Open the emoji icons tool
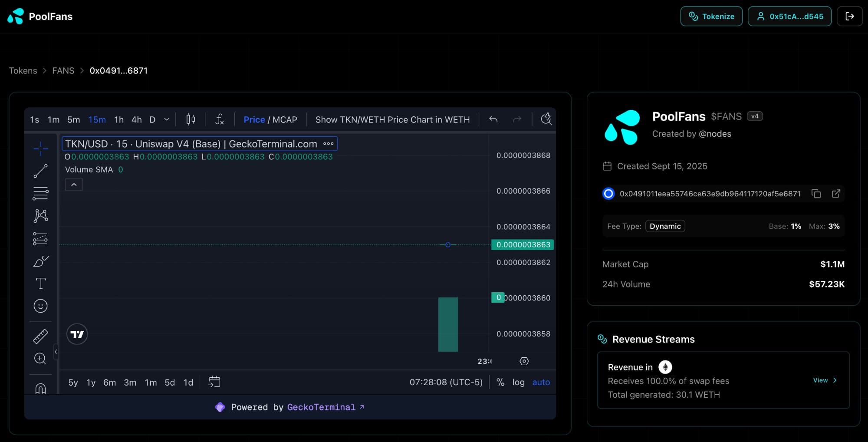 click(x=40, y=306)
